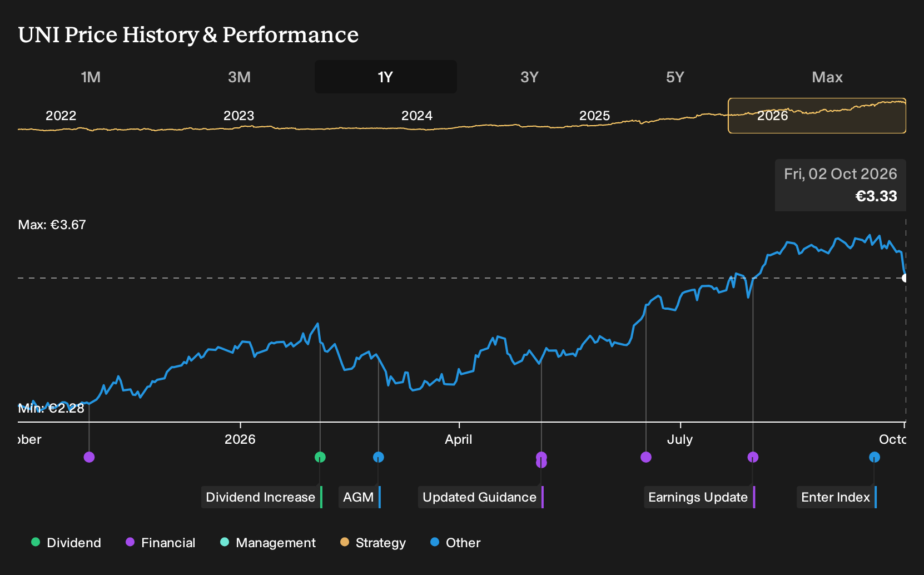Toggle the Other legend filter

pyautogui.click(x=455, y=543)
